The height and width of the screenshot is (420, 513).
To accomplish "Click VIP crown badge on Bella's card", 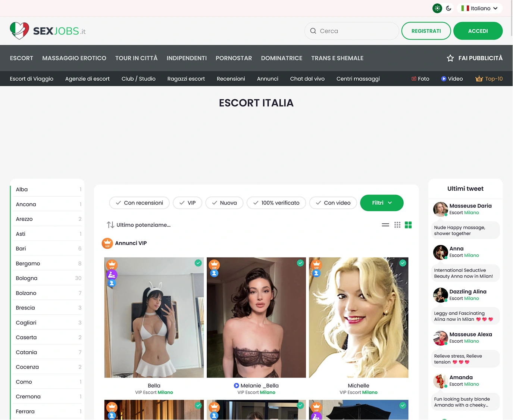I will [x=112, y=265].
